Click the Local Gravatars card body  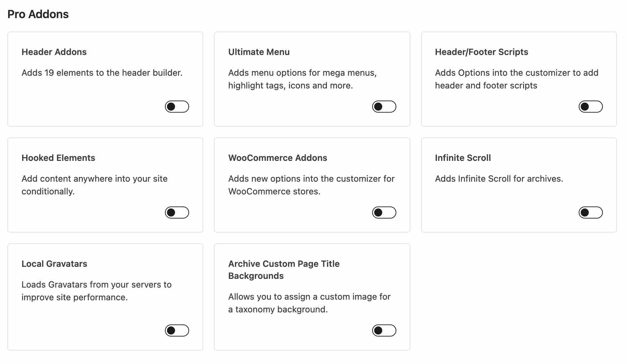tap(97, 291)
